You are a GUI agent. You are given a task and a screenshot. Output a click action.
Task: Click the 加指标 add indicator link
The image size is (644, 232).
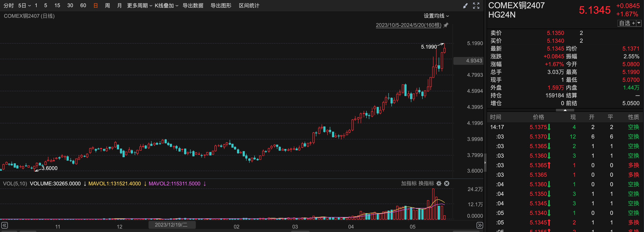click(x=409, y=183)
